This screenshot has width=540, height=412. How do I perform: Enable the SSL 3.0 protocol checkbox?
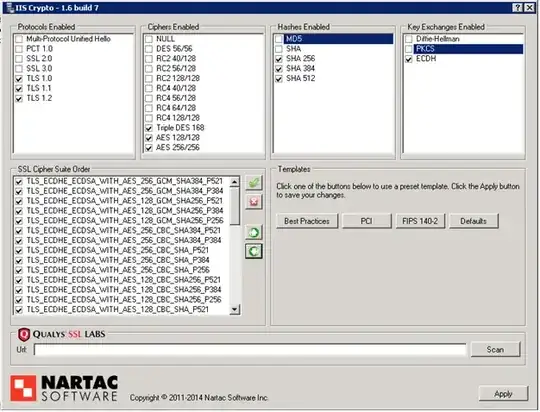pyautogui.click(x=19, y=69)
